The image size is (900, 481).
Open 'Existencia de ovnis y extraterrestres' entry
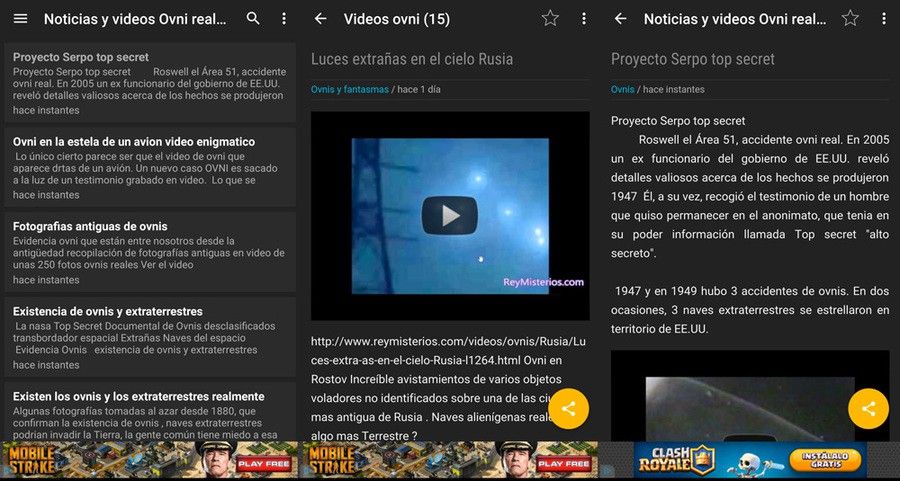click(150, 337)
